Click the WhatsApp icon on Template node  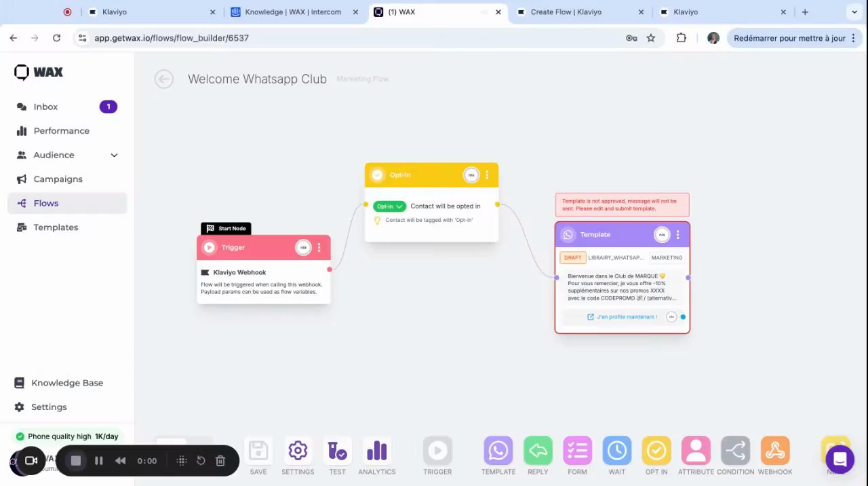point(568,235)
